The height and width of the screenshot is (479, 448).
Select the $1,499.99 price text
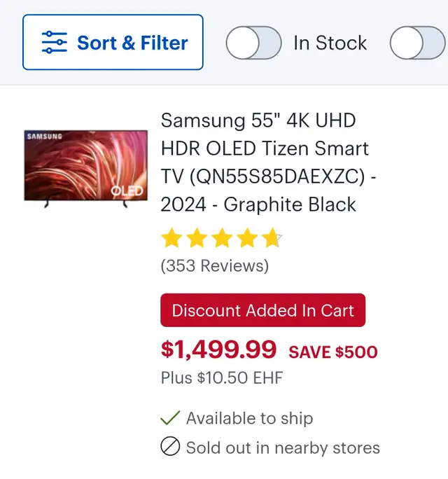218,349
